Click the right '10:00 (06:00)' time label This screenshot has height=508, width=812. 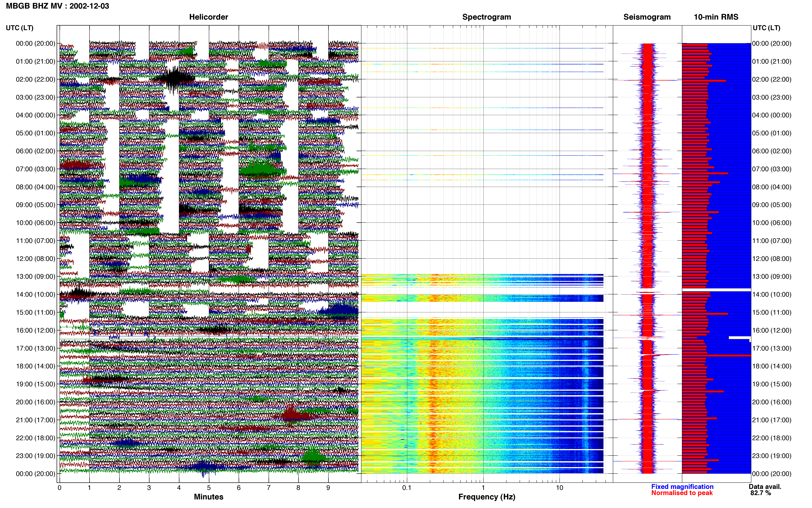tap(772, 223)
